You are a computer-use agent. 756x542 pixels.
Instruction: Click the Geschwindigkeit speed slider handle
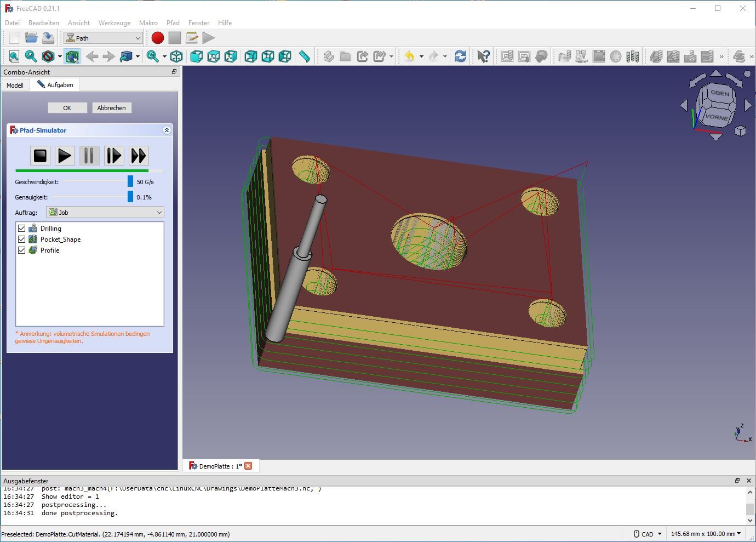tap(130, 181)
